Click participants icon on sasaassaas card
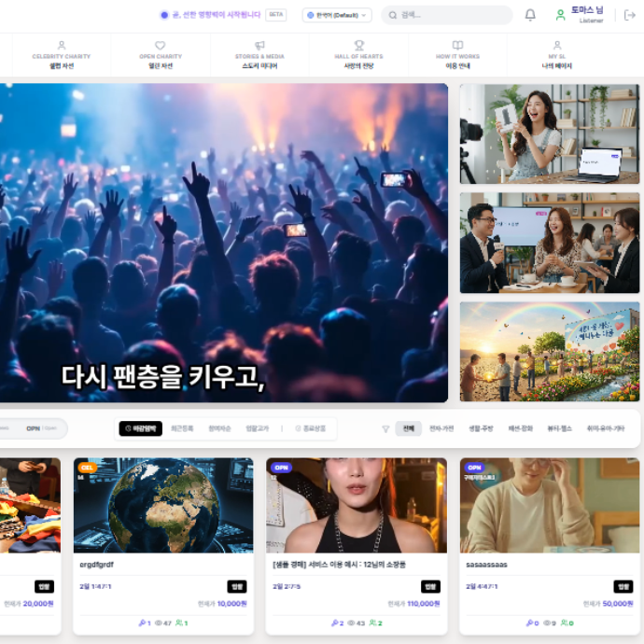Image resolution: width=644 pixels, height=644 pixels. [x=565, y=623]
